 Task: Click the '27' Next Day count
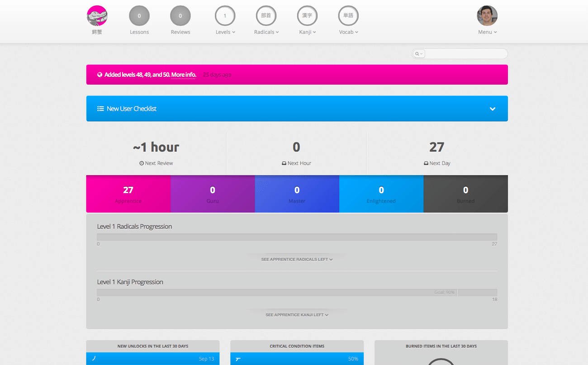pos(437,147)
